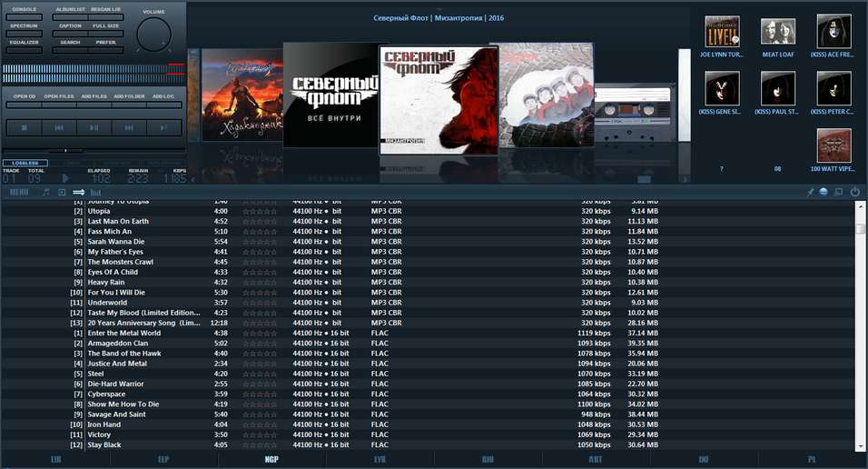Viewport: 868px width, 469px height.
Task: Open PREFER preferences button
Action: point(105,50)
